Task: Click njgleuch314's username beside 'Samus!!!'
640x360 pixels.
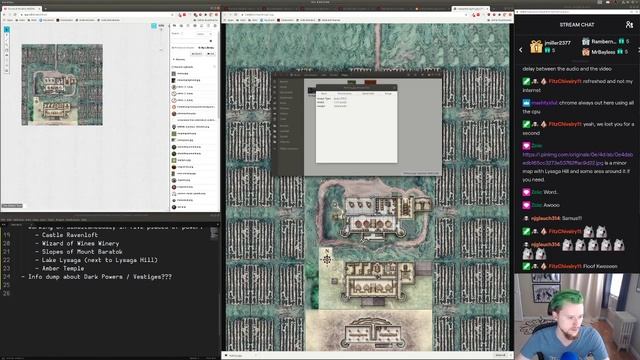Action: [545, 218]
